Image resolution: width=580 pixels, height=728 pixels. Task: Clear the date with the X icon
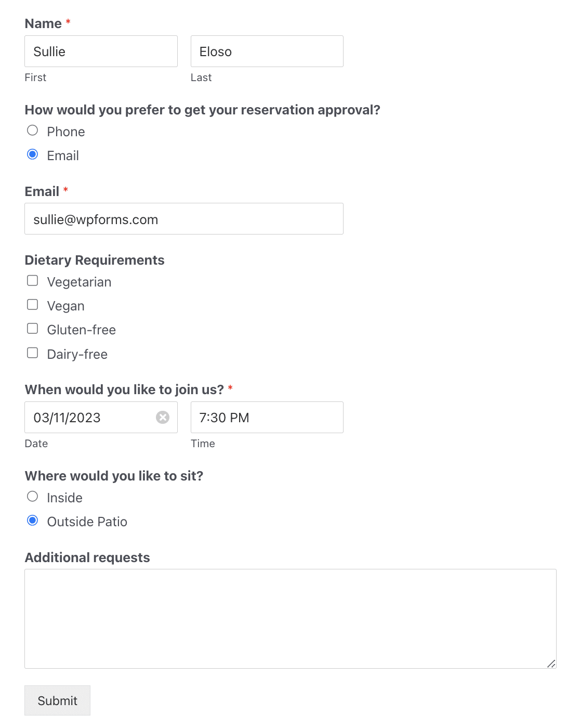pyautogui.click(x=163, y=417)
